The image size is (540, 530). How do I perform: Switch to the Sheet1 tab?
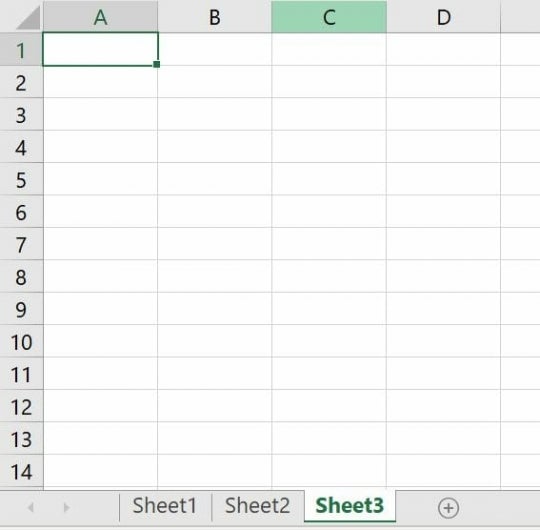click(164, 506)
